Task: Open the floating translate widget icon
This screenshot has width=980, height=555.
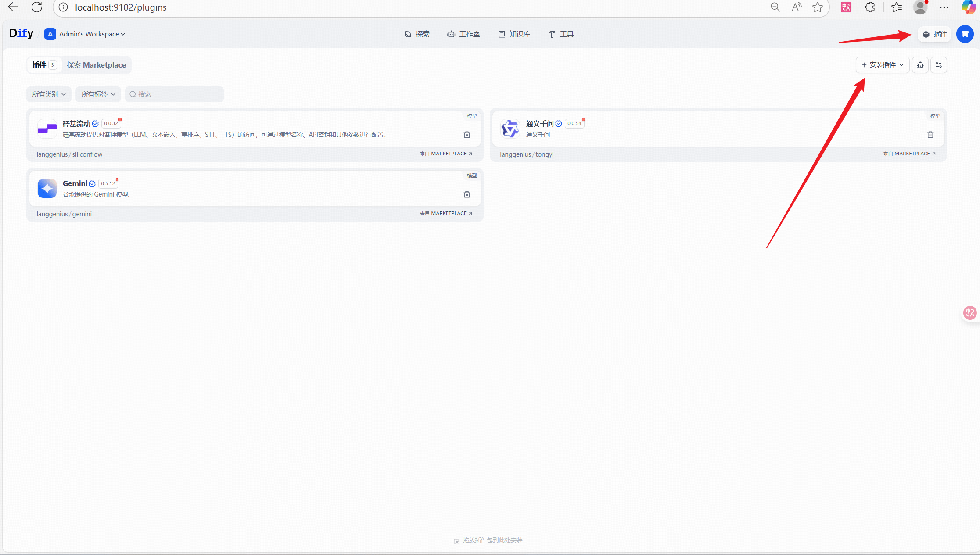Action: (x=969, y=312)
